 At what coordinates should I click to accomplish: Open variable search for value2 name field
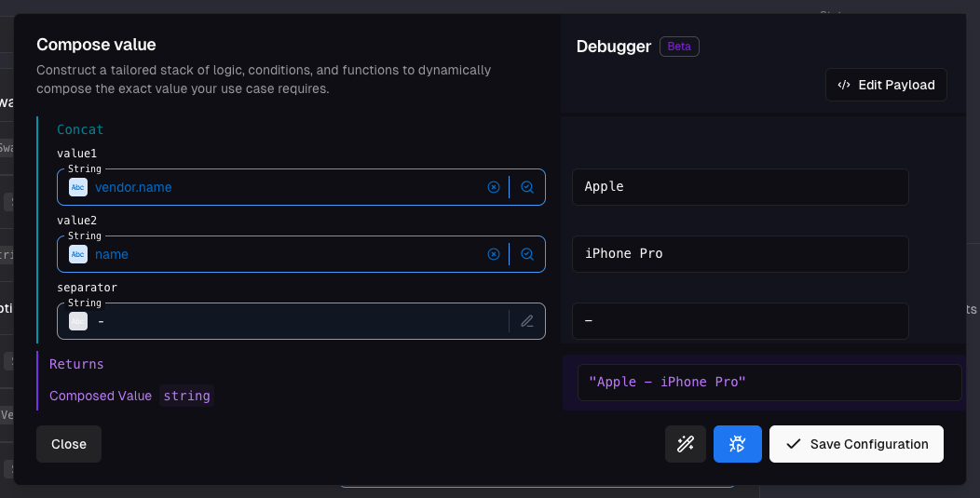pyautogui.click(x=527, y=254)
